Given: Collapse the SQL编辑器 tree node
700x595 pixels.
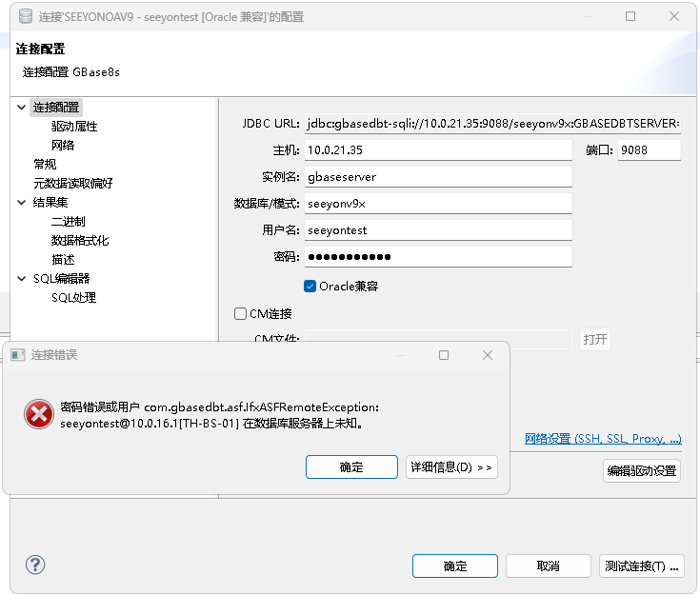Looking at the screenshot, I should coord(21,279).
